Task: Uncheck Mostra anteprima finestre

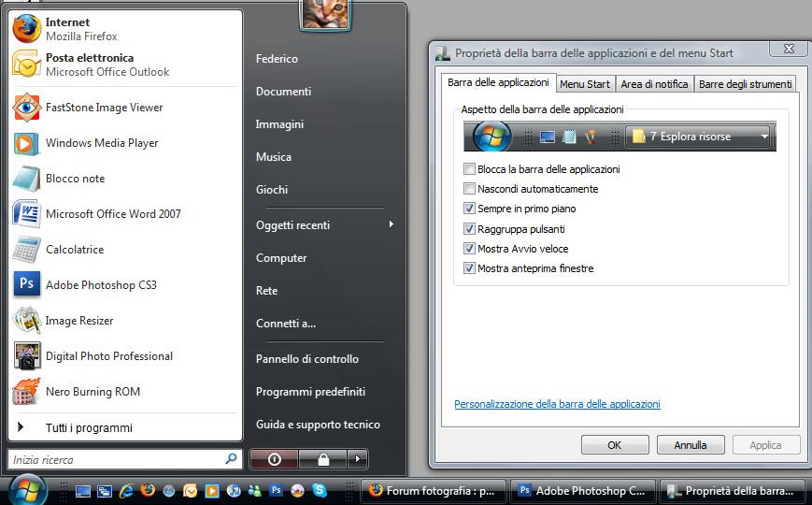Action: pyautogui.click(x=469, y=268)
